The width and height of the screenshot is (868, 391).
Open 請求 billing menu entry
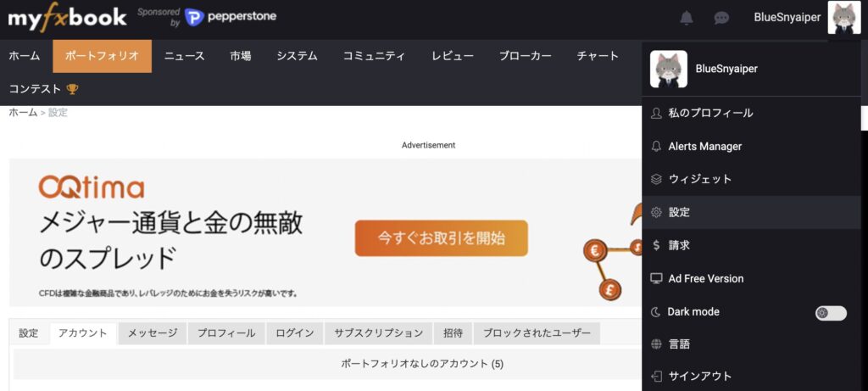pyautogui.click(x=751, y=245)
